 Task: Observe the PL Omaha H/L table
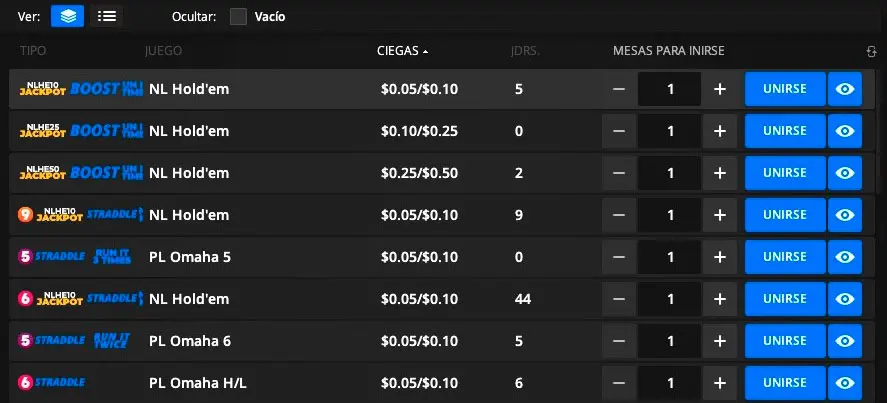(x=845, y=382)
